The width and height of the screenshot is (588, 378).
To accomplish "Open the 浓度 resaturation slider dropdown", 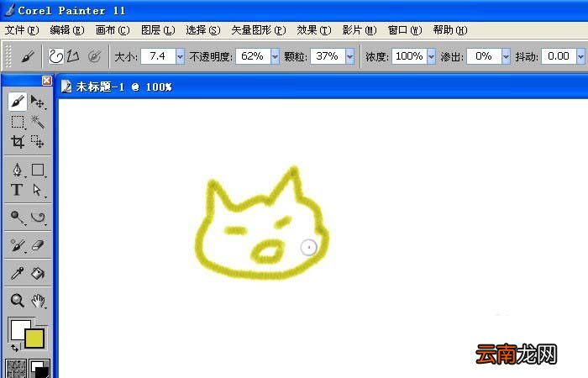I will coord(431,56).
